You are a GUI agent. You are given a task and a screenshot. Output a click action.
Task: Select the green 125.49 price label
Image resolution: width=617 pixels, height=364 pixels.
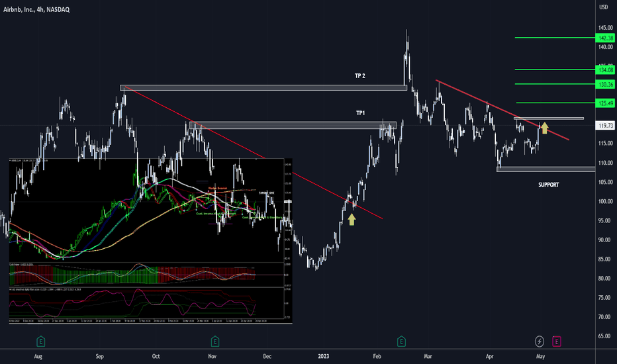[606, 103]
